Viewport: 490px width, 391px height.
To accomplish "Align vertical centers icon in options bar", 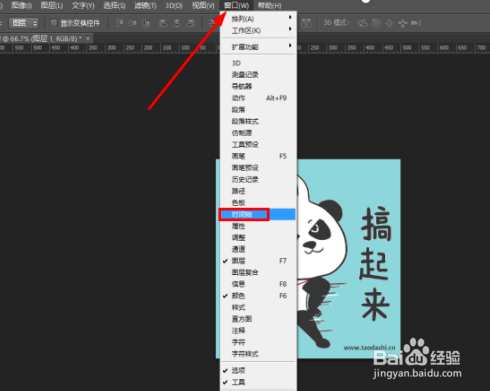I will pyautogui.click(x=132, y=23).
